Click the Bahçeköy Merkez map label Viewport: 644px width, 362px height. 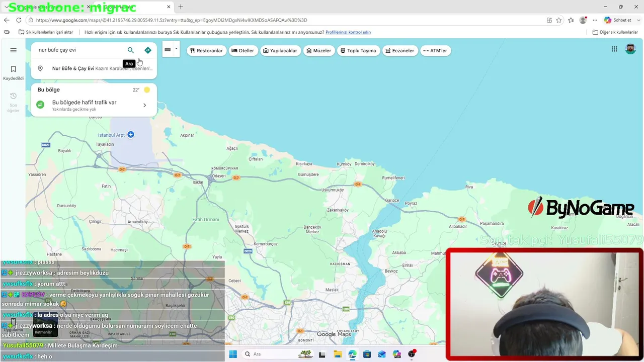coord(312,229)
